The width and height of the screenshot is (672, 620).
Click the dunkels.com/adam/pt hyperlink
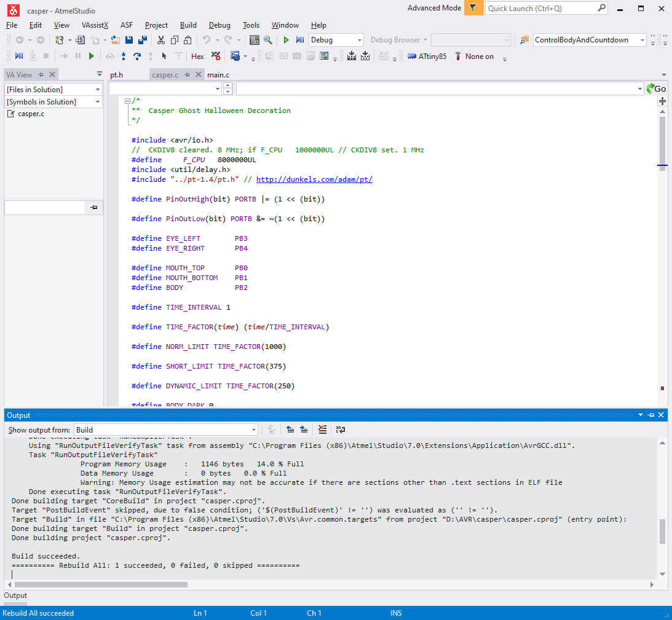tap(314, 179)
